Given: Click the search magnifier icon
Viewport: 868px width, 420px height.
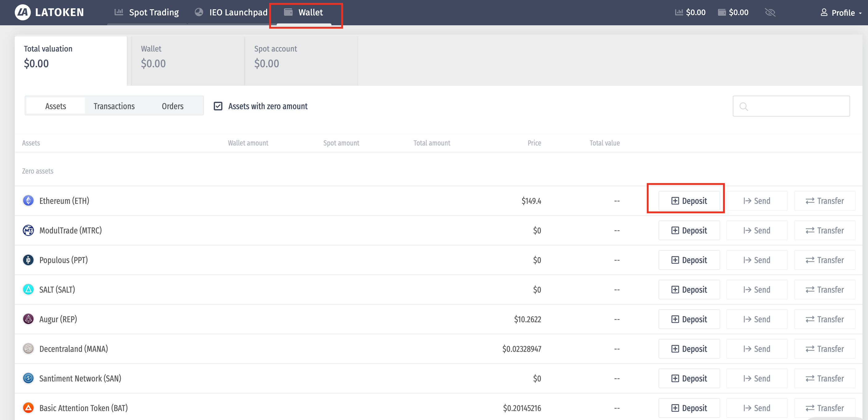Looking at the screenshot, I should point(744,107).
